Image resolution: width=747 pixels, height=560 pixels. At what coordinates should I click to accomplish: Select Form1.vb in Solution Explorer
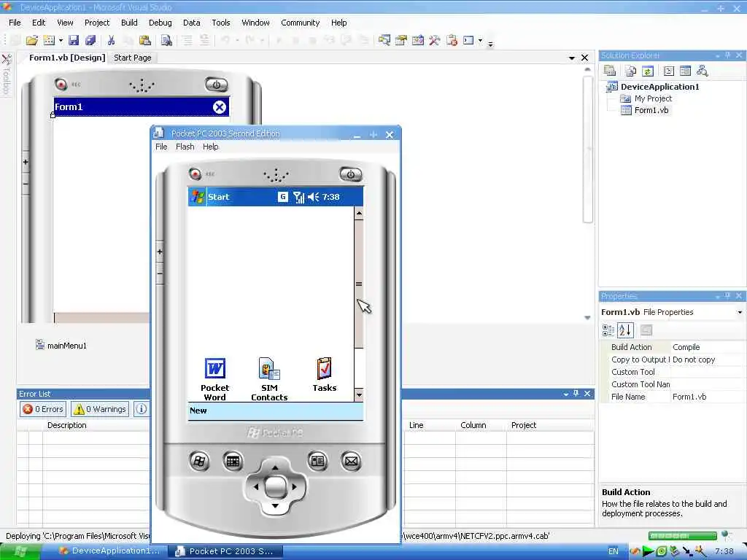tap(651, 110)
